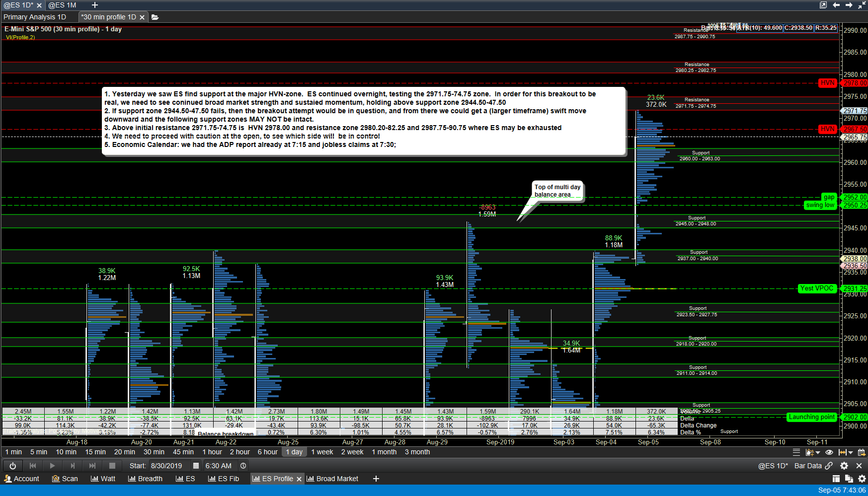The width and height of the screenshot is (868, 496).
Task: Open folder icon beside 30 min profile tab
Action: click(x=155, y=17)
